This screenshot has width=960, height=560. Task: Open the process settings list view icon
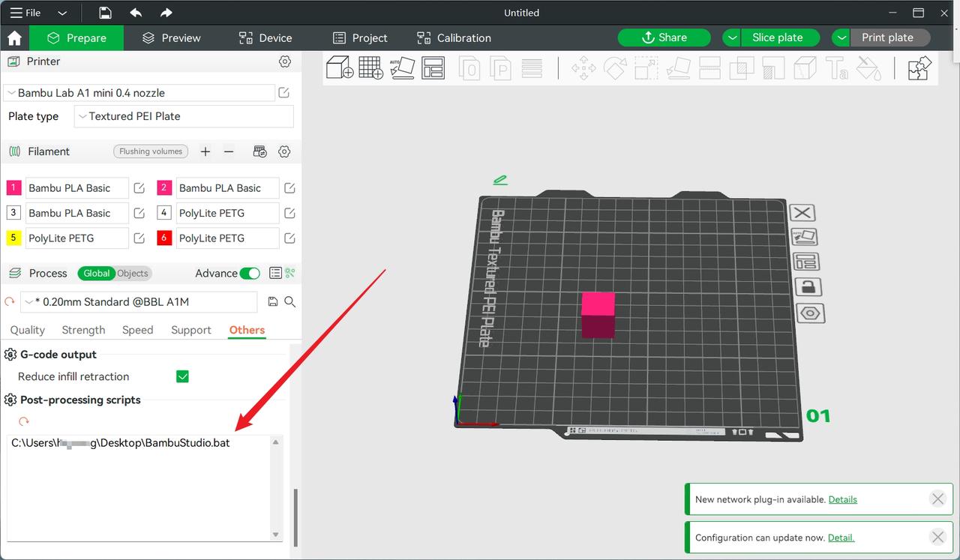click(x=275, y=274)
